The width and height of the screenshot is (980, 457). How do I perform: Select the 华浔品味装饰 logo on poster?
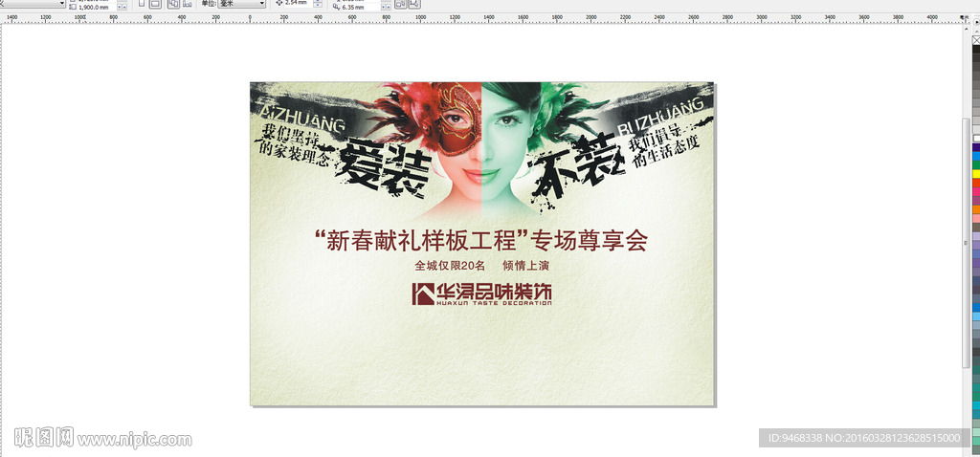tap(482, 294)
